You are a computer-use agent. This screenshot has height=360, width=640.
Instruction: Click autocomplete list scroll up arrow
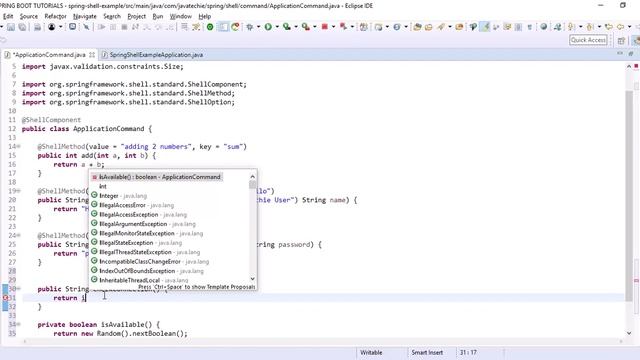coord(253,176)
